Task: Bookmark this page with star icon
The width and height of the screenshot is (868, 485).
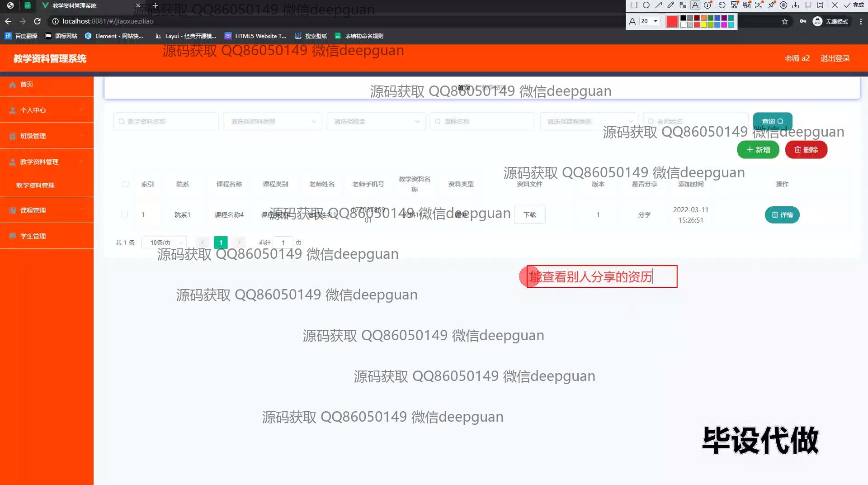Action: click(x=785, y=21)
